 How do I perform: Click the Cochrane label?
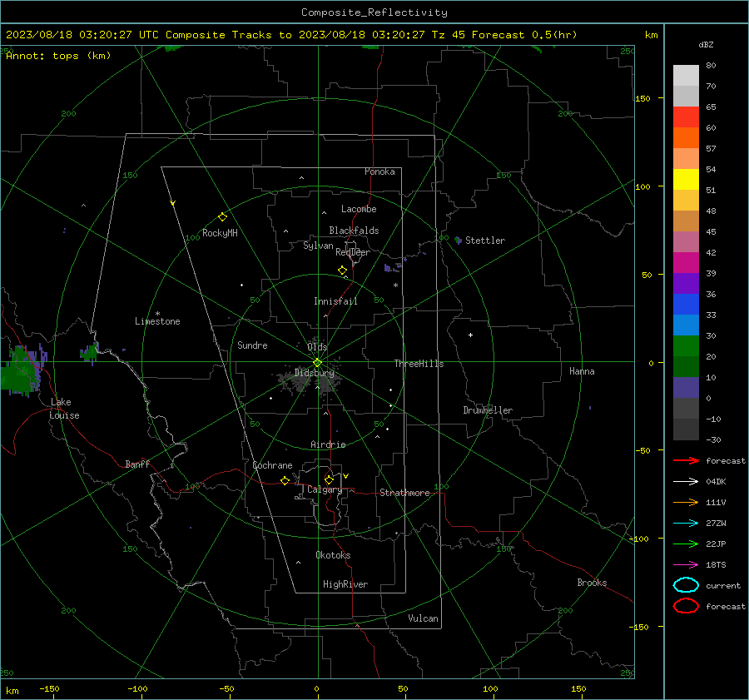coord(272,465)
